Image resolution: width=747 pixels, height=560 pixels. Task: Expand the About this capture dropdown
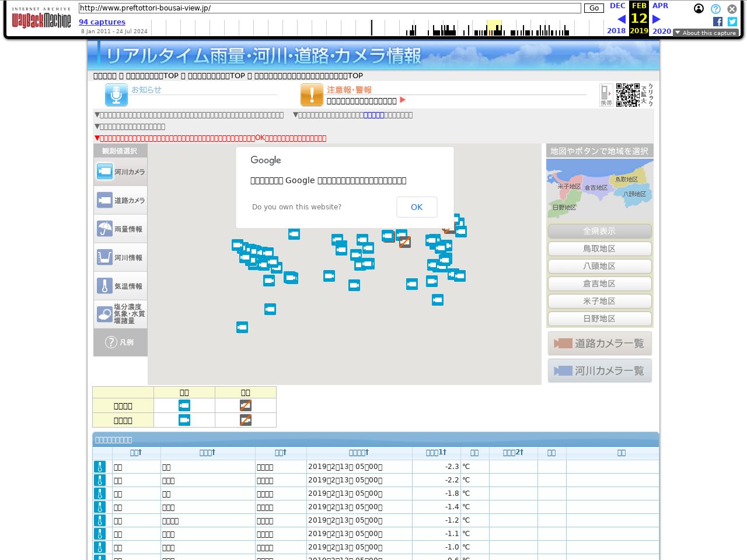tap(706, 33)
